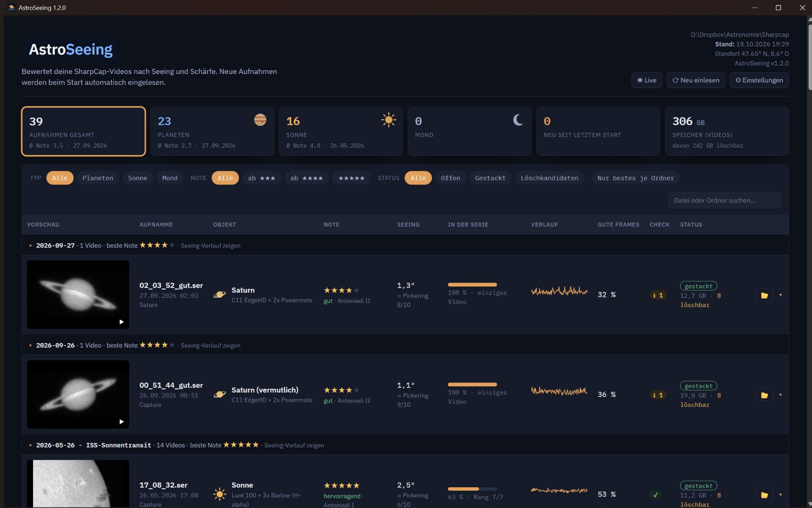Toggle Live mode button

tap(647, 80)
